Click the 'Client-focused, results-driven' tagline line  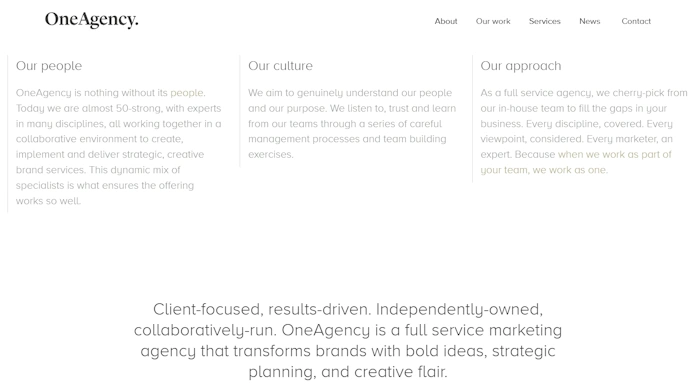[348, 309]
